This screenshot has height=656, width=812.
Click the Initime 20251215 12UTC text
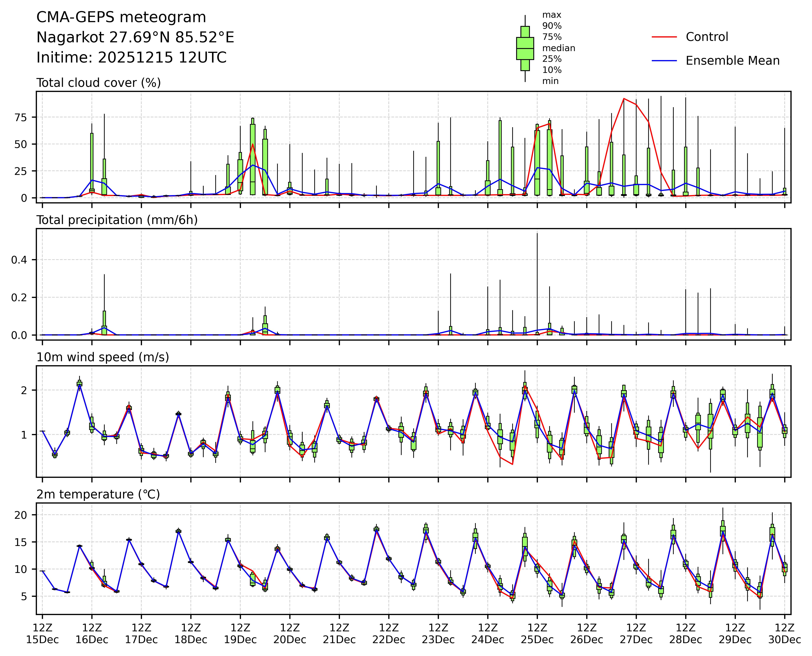131,58
